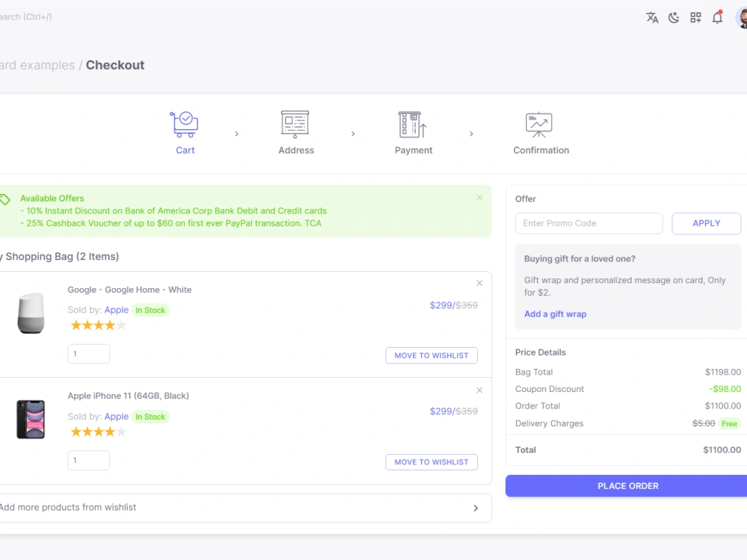Click the iPhone 11 product image

point(31,420)
